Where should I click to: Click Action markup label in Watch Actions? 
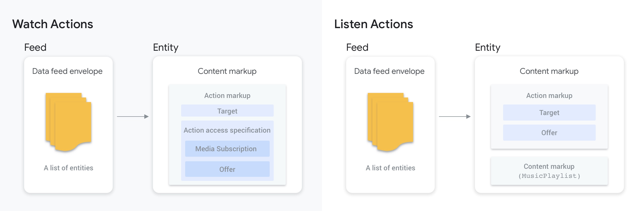tap(227, 95)
